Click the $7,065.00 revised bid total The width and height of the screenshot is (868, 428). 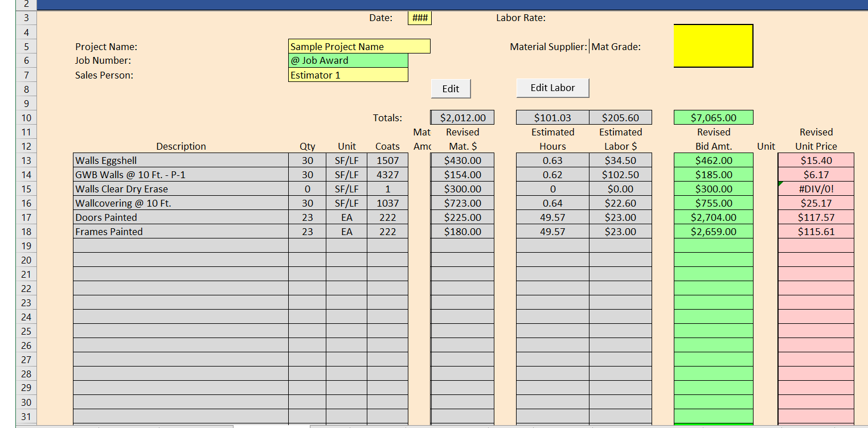pos(713,118)
